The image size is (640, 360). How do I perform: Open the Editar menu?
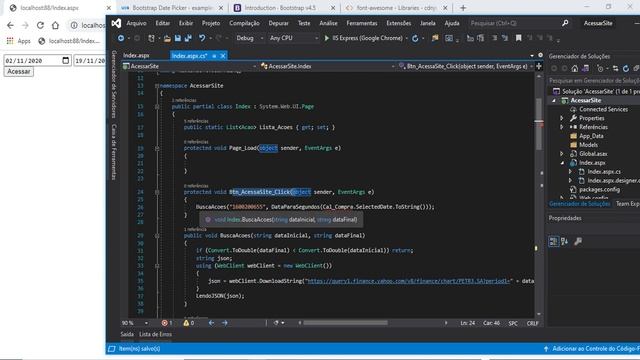[x=162, y=23]
